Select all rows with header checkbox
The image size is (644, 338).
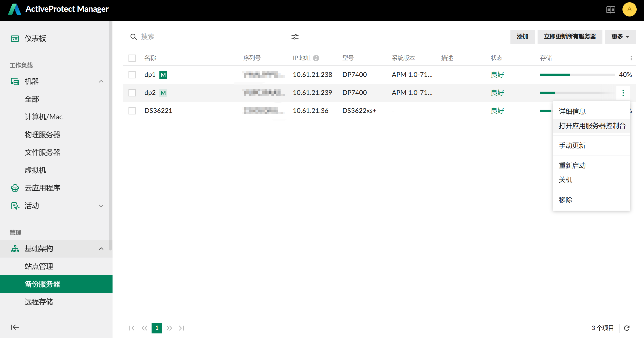(x=132, y=58)
